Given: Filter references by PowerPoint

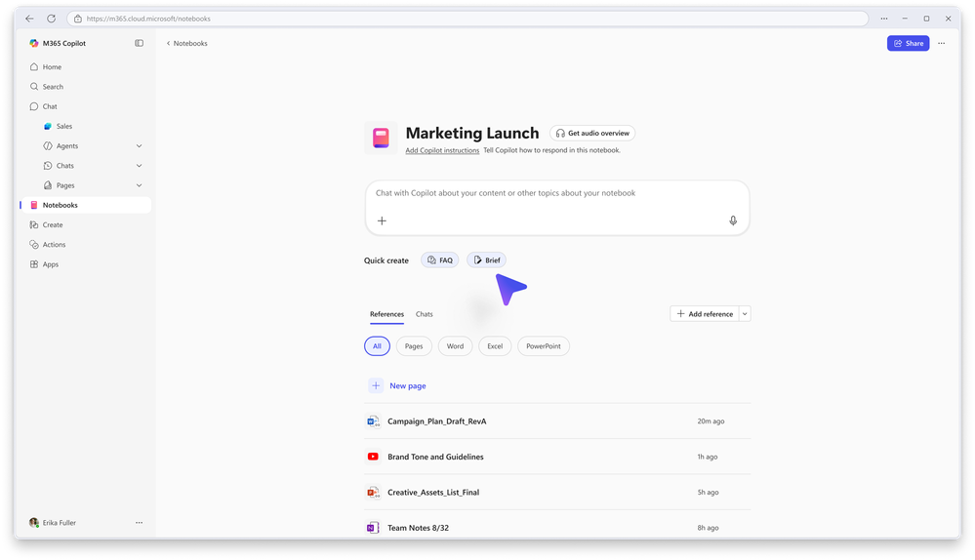Looking at the screenshot, I should (544, 346).
